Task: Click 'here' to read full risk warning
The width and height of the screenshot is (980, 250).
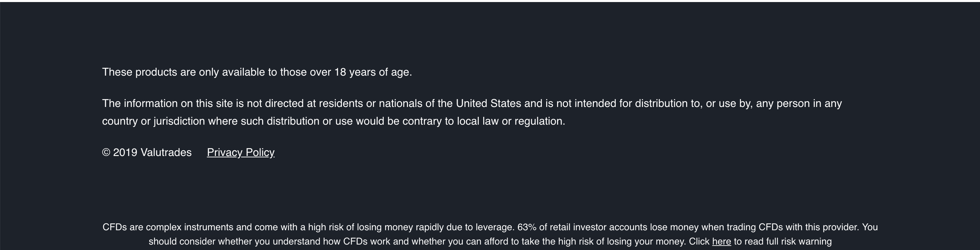Action: pos(721,241)
